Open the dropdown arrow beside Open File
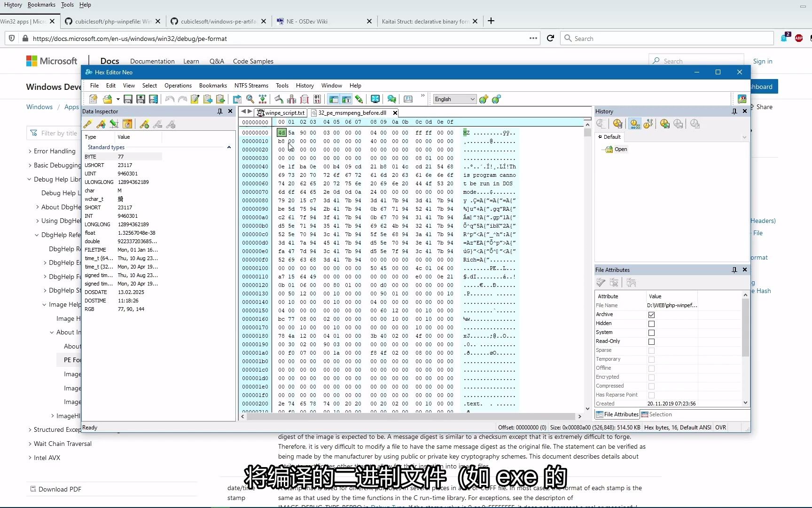Image resolution: width=812 pixels, height=508 pixels. click(117, 99)
